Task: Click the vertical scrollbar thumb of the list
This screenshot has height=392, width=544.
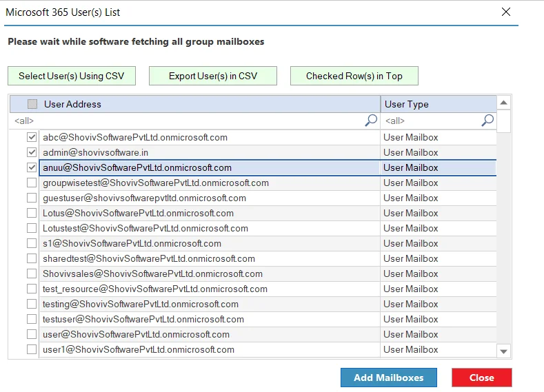Action: click(x=504, y=121)
